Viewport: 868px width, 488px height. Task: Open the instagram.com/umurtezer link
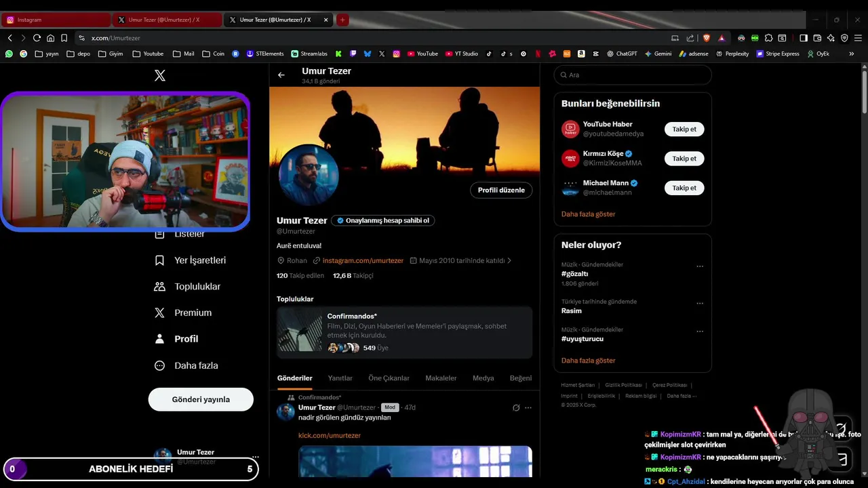[363, 260]
